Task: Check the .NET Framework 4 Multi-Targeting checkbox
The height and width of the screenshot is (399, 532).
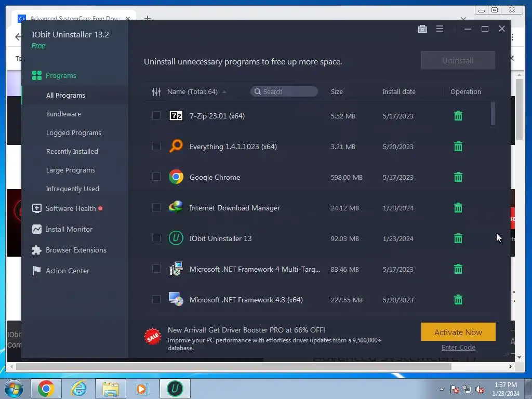Action: (156, 269)
